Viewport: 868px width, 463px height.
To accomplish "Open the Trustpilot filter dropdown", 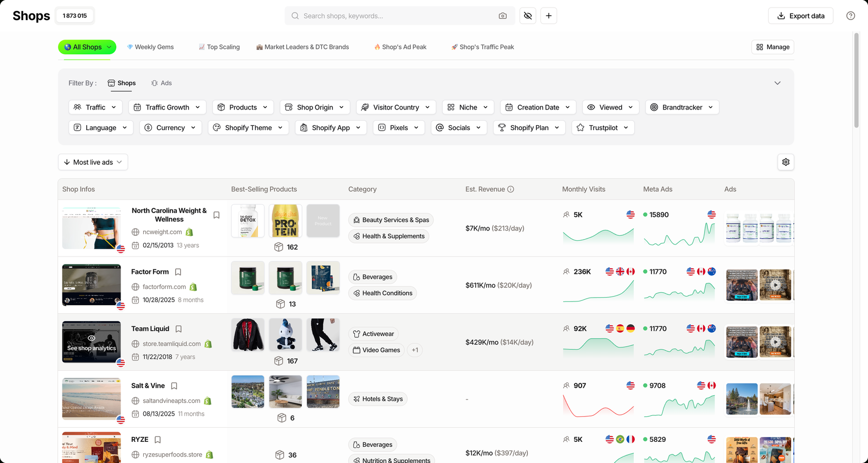I will click(603, 127).
